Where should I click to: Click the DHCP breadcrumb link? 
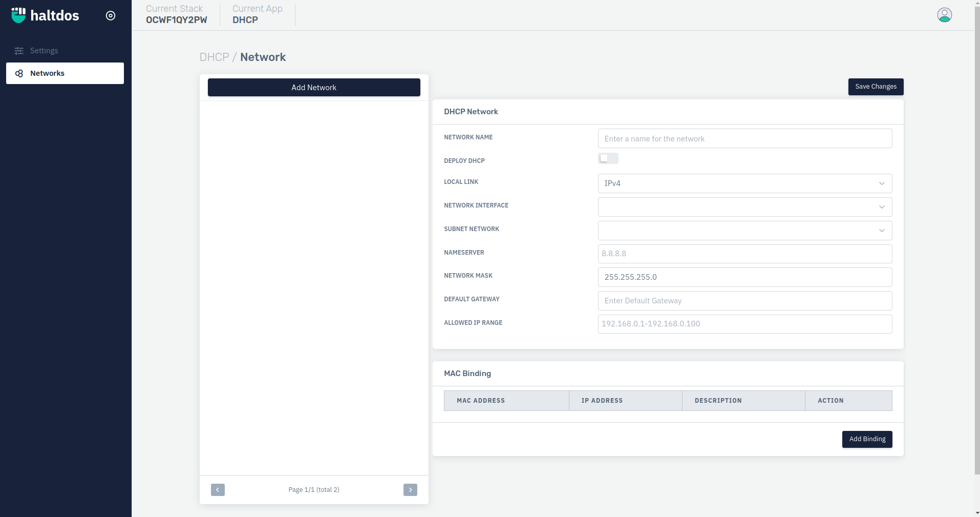pos(214,57)
